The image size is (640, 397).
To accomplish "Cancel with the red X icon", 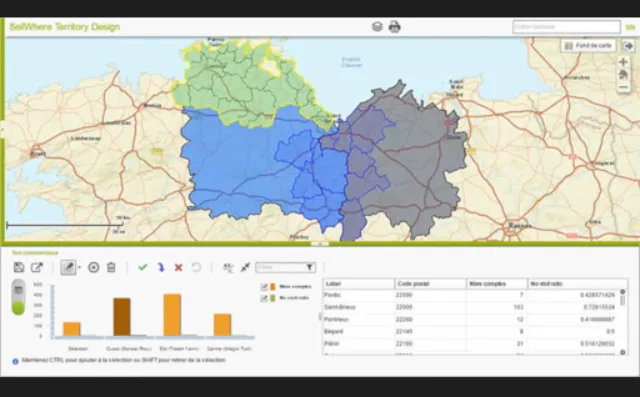I will click(x=178, y=267).
